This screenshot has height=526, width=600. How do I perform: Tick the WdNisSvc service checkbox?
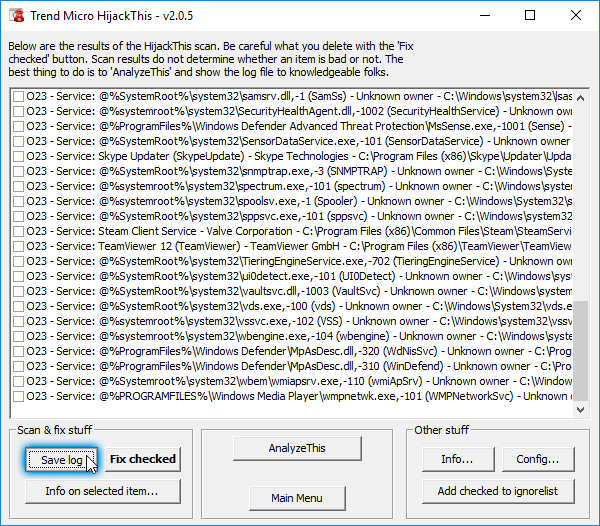(18, 351)
